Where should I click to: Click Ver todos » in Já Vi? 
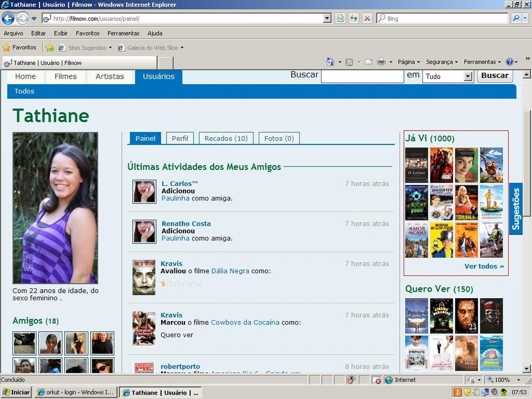click(484, 266)
